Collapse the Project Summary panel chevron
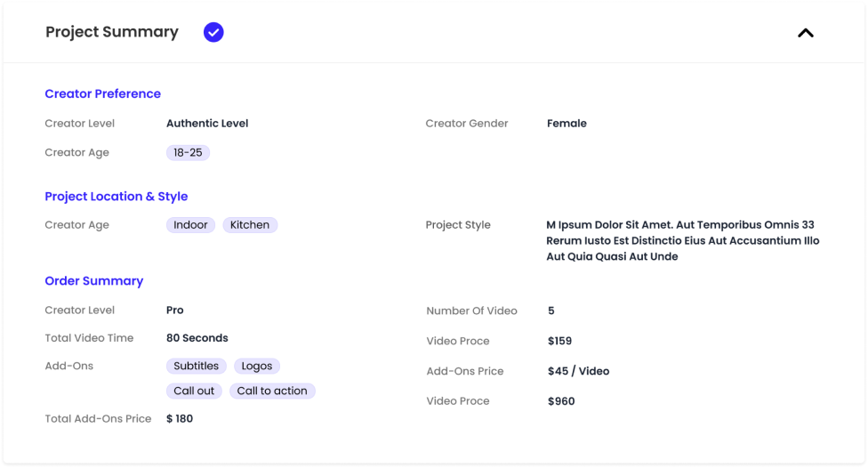Screen dimensions: 868x468 click(806, 33)
